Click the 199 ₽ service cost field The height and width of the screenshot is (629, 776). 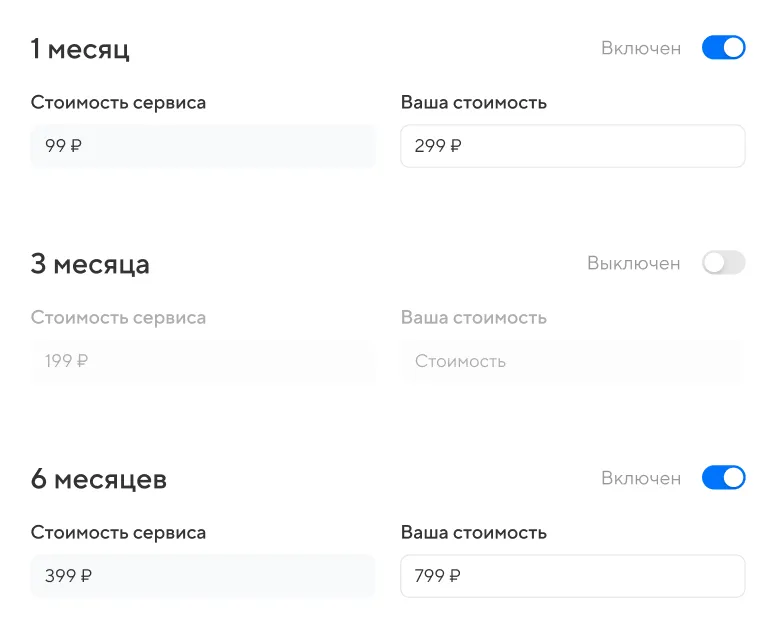click(203, 361)
